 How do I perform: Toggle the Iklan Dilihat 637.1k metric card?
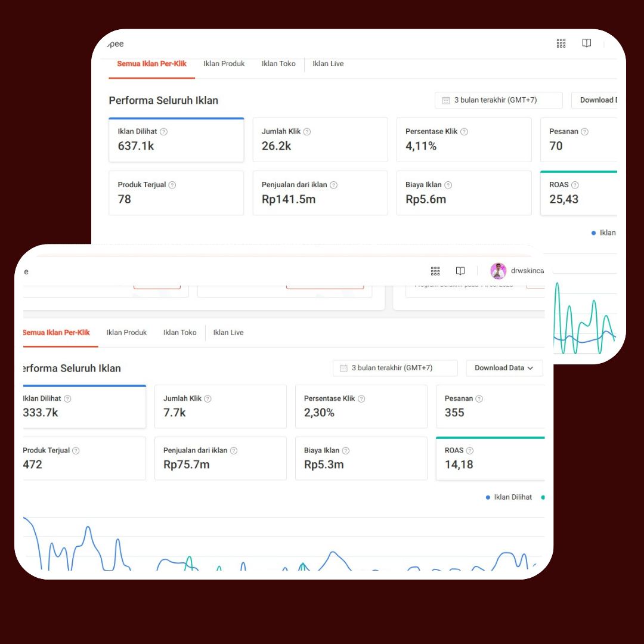tap(176, 140)
